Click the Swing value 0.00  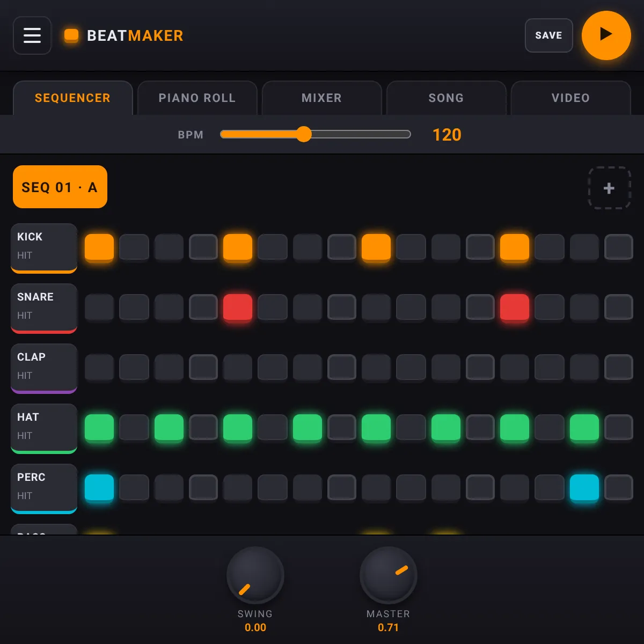[x=255, y=627]
